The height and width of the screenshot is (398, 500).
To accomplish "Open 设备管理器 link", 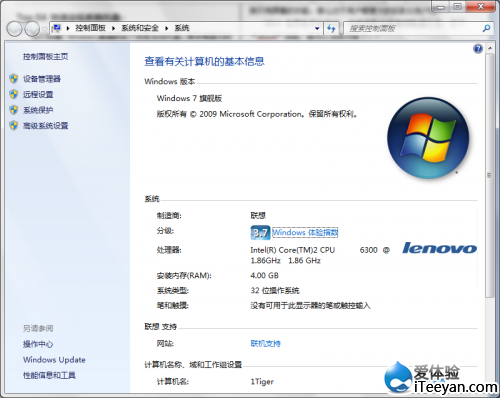I will click(x=42, y=79).
